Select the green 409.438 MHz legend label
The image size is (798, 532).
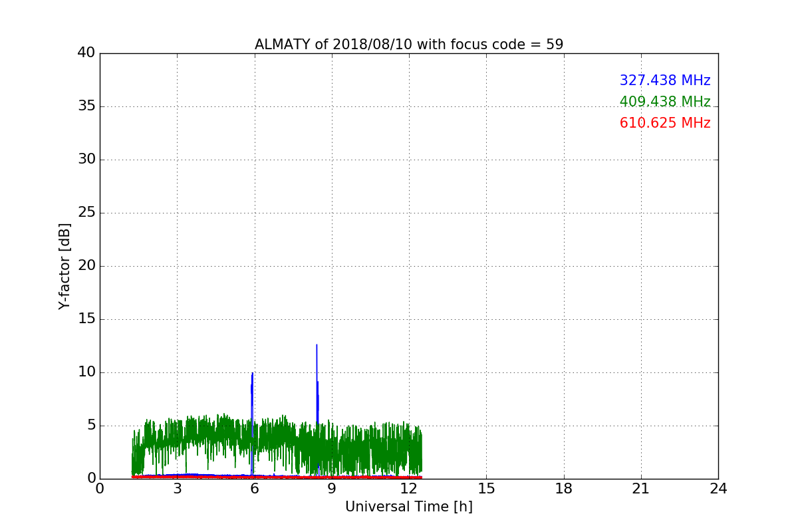[x=665, y=102]
